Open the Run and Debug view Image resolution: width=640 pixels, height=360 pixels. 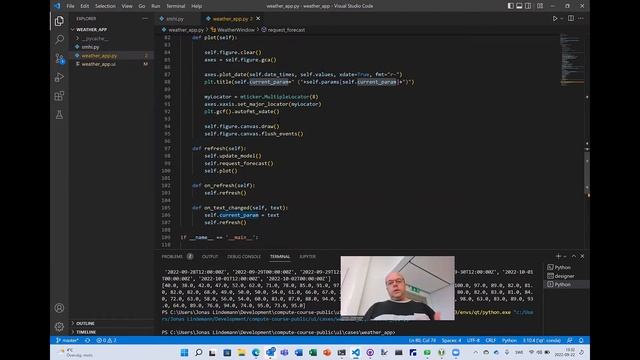[x=59, y=77]
